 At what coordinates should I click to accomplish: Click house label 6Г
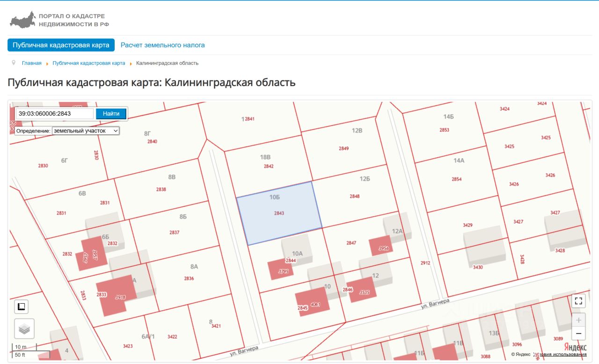(x=65, y=160)
